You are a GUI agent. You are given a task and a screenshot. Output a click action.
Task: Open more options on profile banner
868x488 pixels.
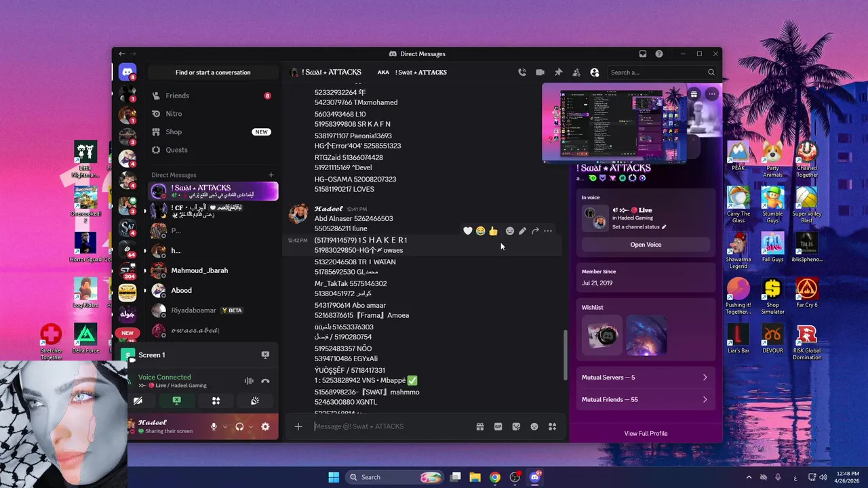tap(711, 94)
